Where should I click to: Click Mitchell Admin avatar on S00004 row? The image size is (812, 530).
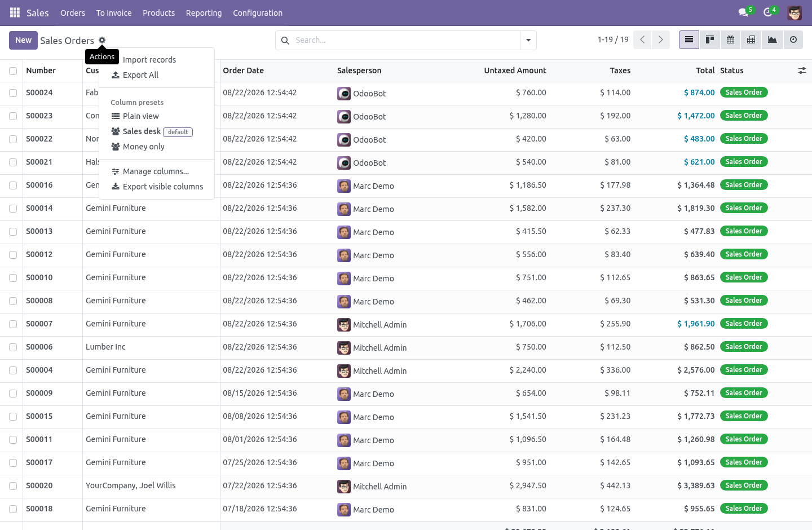point(344,371)
